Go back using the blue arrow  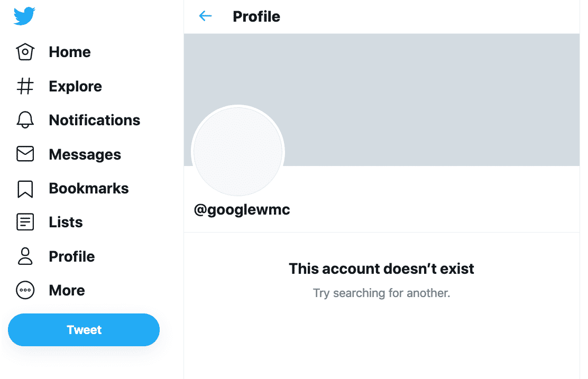[x=205, y=16]
